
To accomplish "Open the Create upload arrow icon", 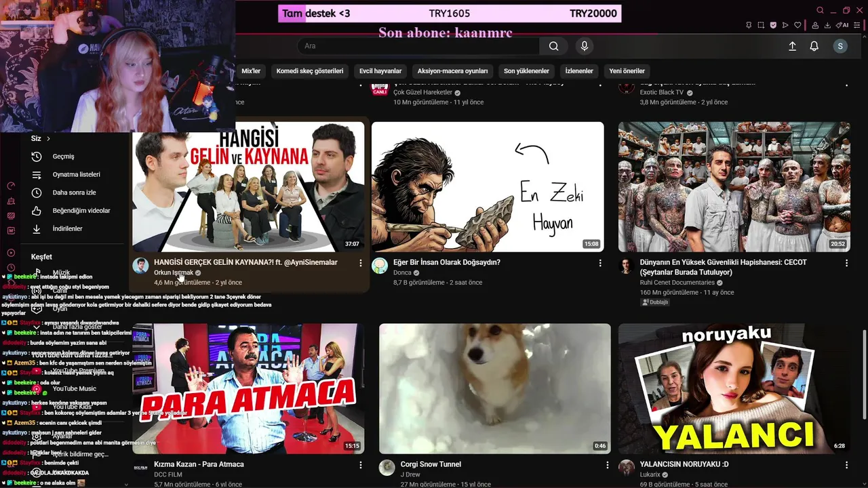I will pyautogui.click(x=792, y=46).
